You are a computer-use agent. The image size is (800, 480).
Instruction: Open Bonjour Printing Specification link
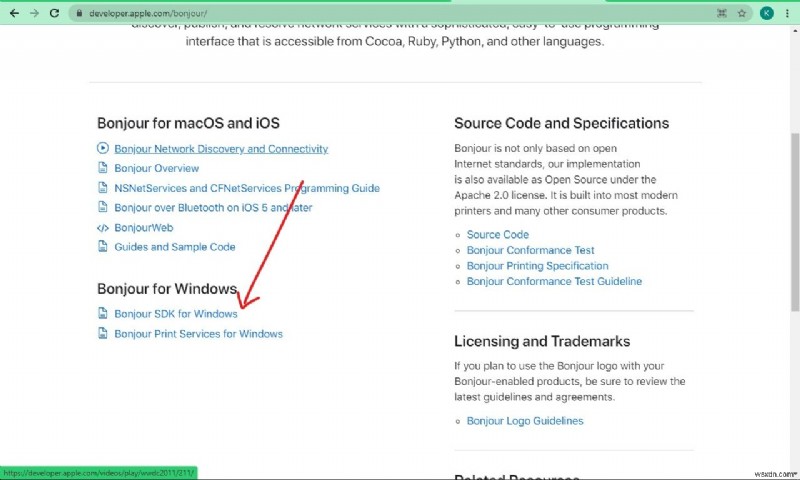pos(537,266)
